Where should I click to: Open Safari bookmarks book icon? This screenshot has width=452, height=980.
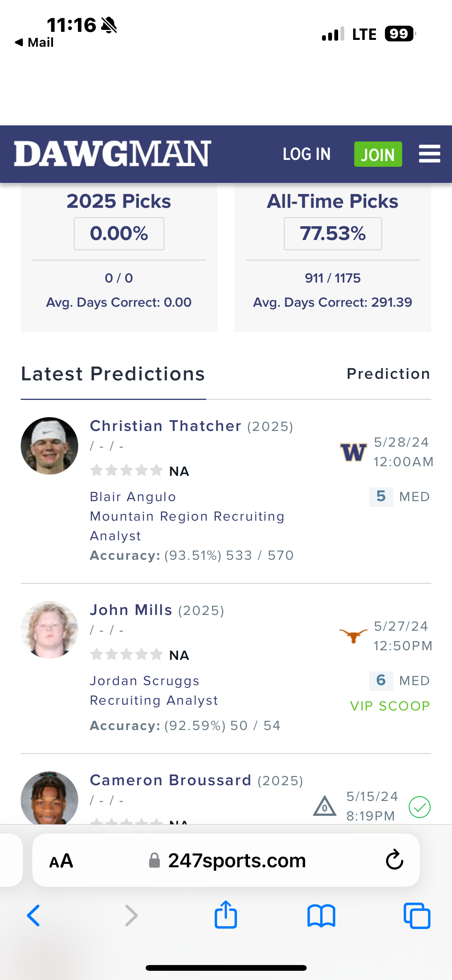point(321,916)
